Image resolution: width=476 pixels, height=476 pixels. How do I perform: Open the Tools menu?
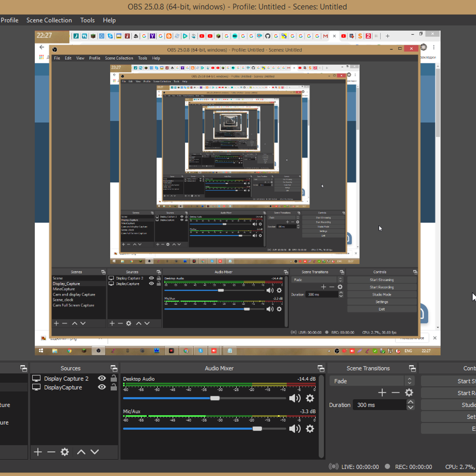pos(87,20)
